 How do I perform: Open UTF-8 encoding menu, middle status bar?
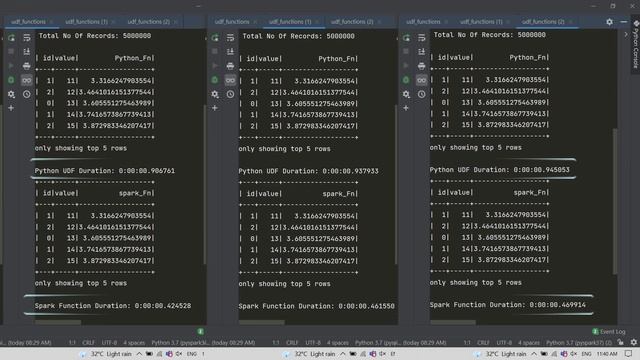tap(313, 342)
